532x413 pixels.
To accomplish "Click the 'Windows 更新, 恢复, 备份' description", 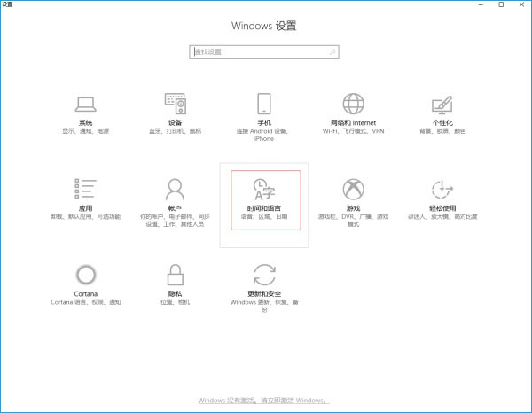I will [x=264, y=306].
